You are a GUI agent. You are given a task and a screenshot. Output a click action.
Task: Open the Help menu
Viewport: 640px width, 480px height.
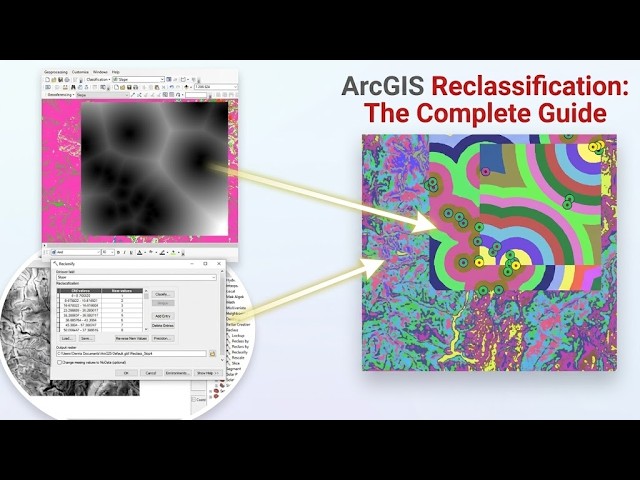click(x=116, y=72)
